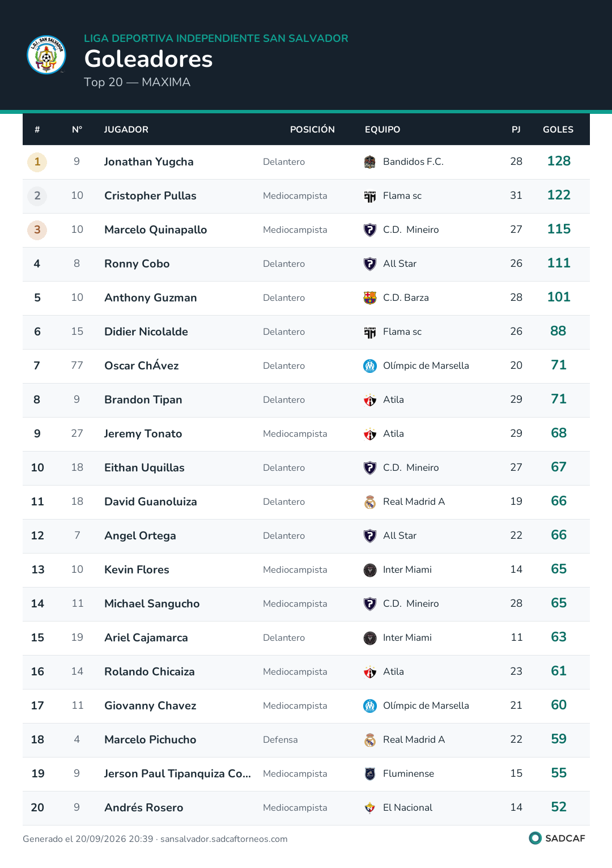This screenshot has width=612, height=868.
Task: Click the JUGADOR column header
Action: [x=126, y=130]
